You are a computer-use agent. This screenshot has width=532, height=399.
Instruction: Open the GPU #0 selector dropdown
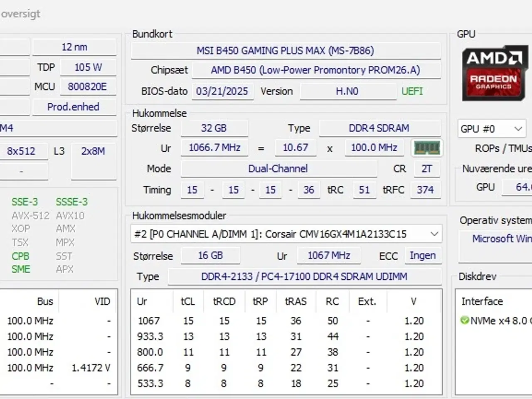pos(491,129)
